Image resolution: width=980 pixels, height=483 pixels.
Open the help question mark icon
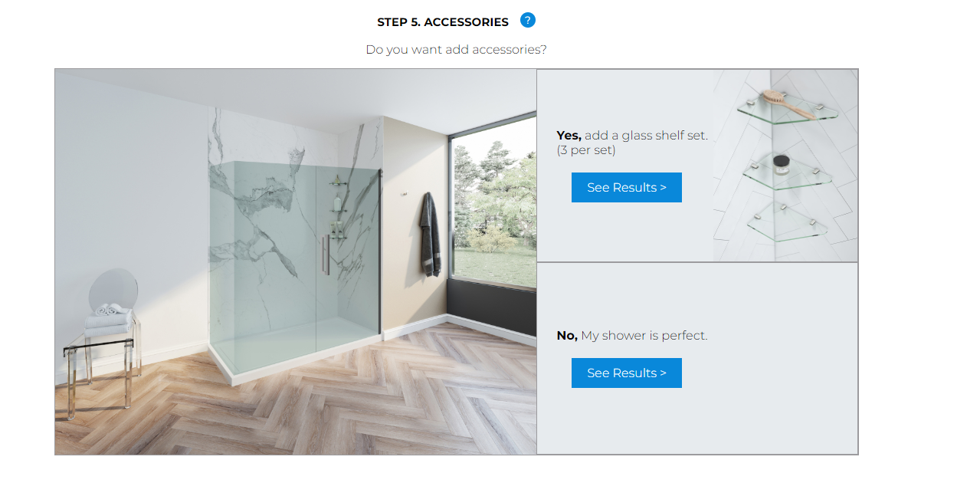[x=527, y=20]
